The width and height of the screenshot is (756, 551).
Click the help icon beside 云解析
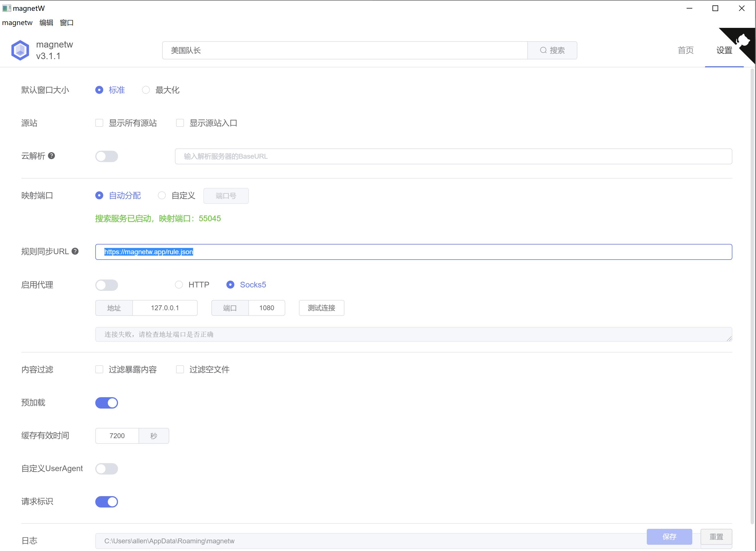(52, 156)
